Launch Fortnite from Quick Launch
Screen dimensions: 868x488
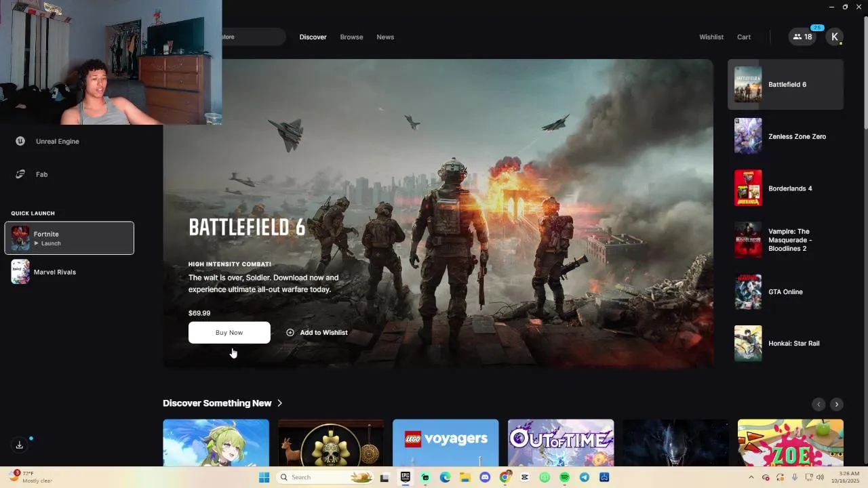[69, 238]
